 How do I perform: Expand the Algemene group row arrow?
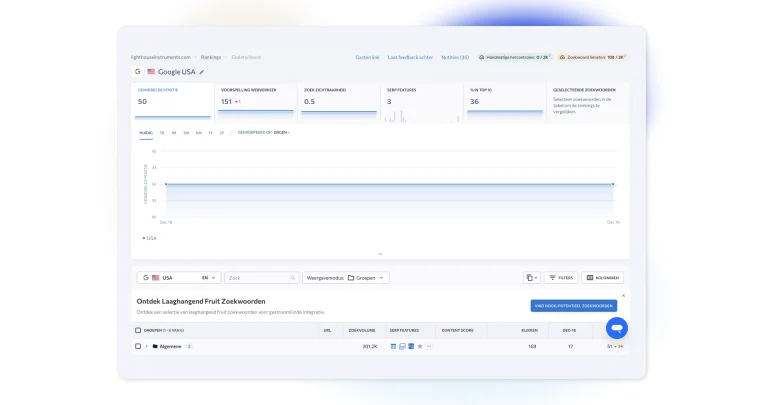146,346
